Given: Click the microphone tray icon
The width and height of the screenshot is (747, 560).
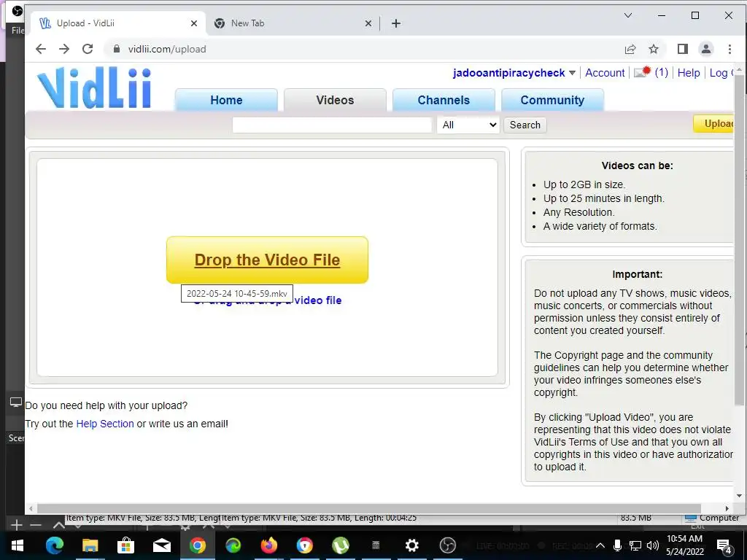Looking at the screenshot, I should coord(617,545).
